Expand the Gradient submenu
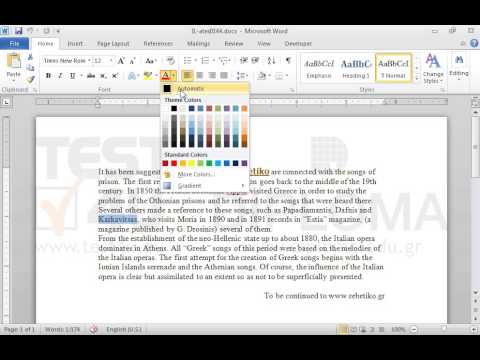 pos(204,186)
